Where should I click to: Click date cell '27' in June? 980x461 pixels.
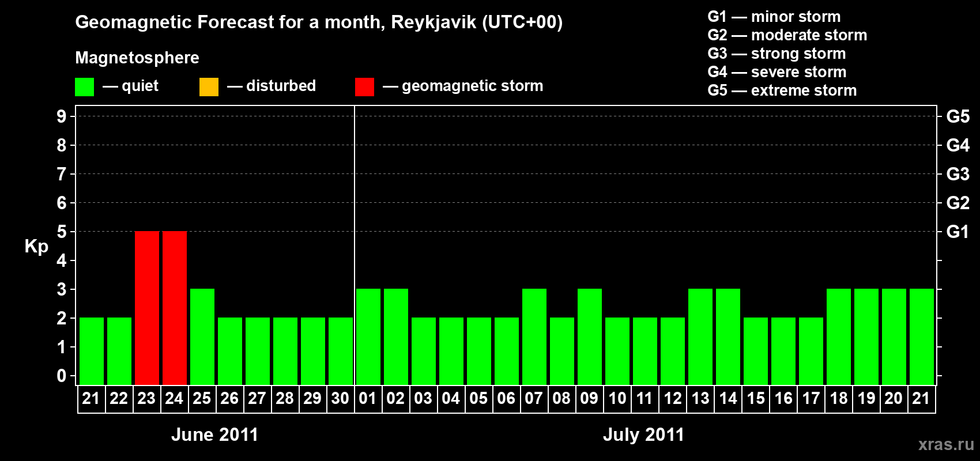click(x=257, y=399)
